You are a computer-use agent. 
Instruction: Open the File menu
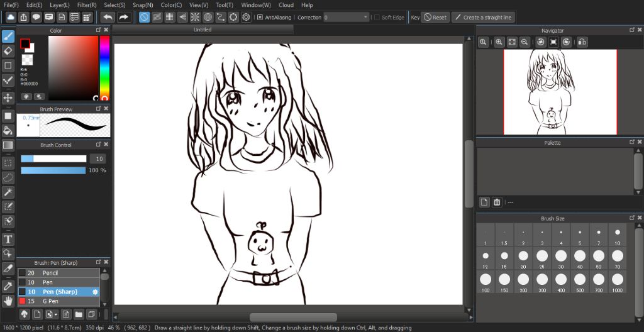pyautogui.click(x=11, y=5)
